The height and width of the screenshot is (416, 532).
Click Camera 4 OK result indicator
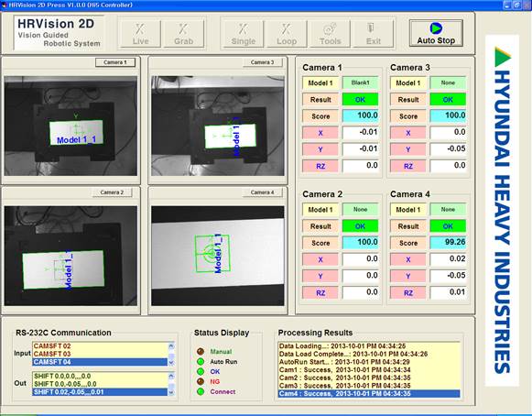tap(448, 225)
